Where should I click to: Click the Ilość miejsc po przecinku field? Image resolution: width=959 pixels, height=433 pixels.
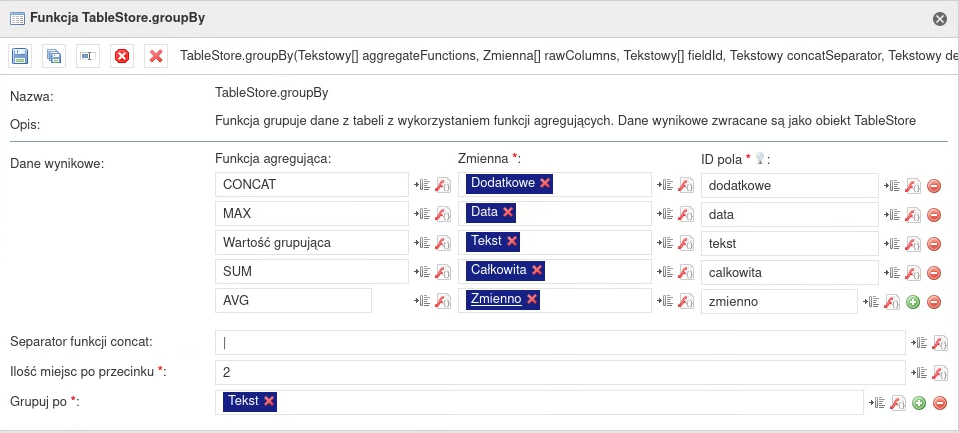click(560, 372)
